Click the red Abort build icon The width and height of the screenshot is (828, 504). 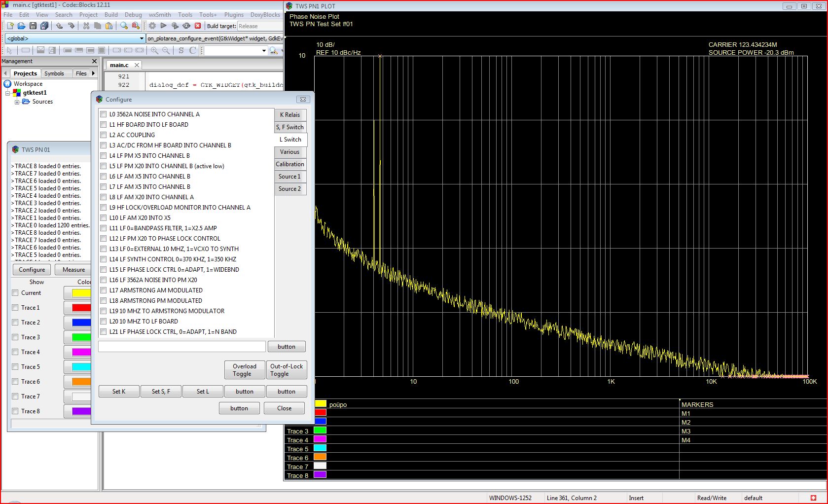198,26
